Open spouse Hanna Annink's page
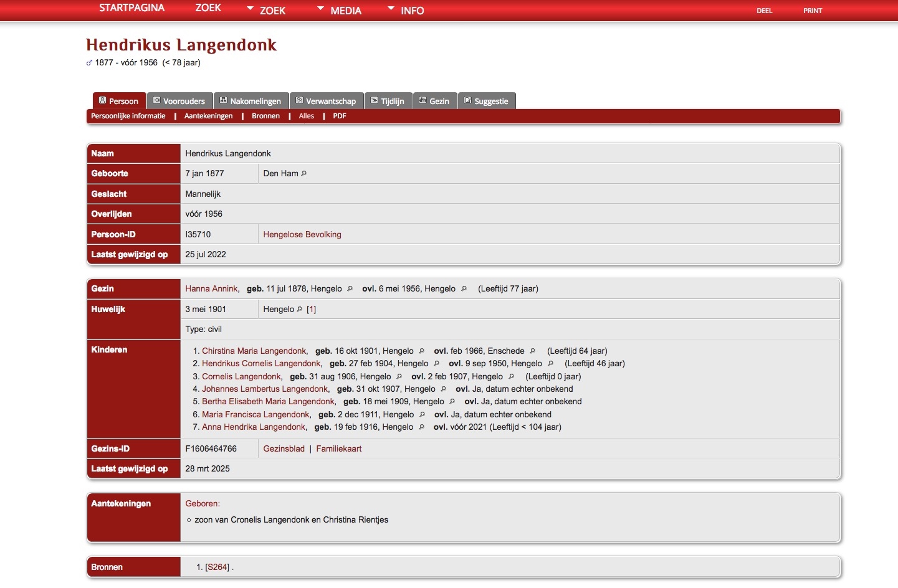898x588 pixels. [x=211, y=289]
